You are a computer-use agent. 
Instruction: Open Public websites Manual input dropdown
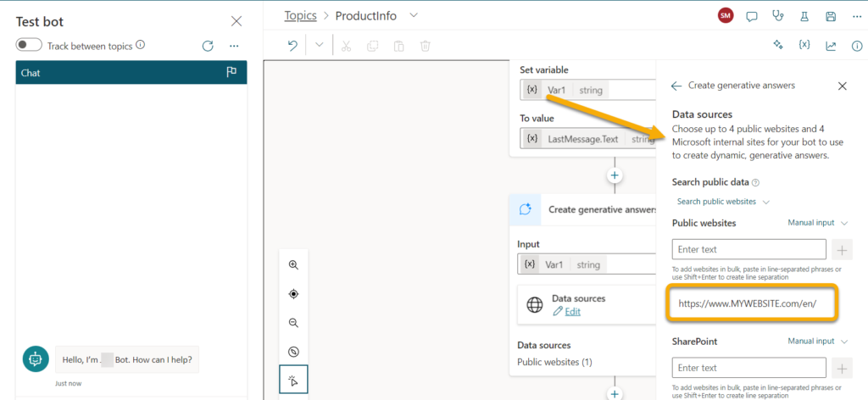(x=818, y=223)
